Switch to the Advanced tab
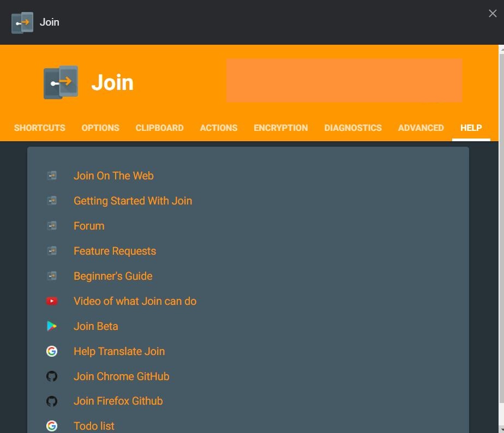The image size is (504, 433). pos(421,128)
